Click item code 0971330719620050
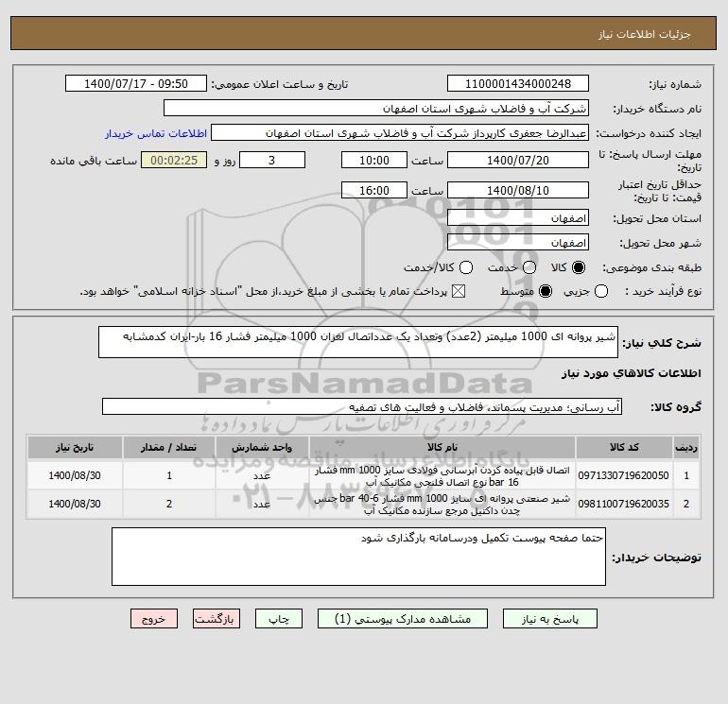 click(x=624, y=475)
